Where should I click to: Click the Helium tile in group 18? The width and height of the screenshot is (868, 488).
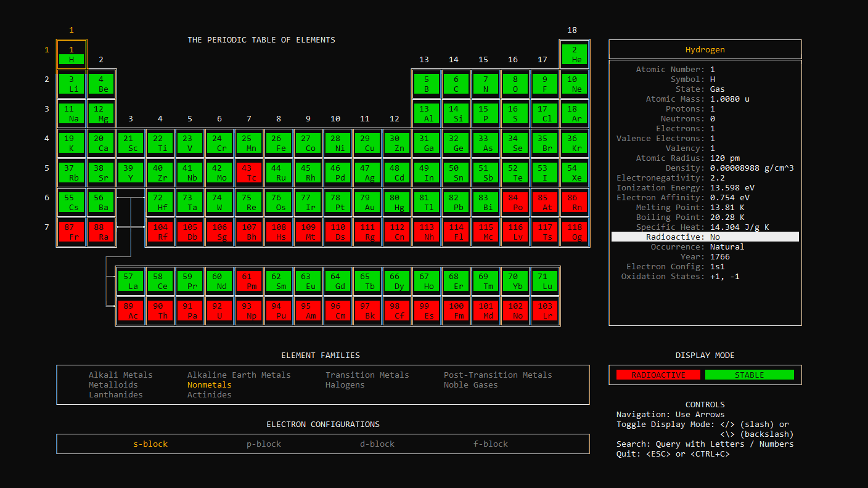click(575, 54)
